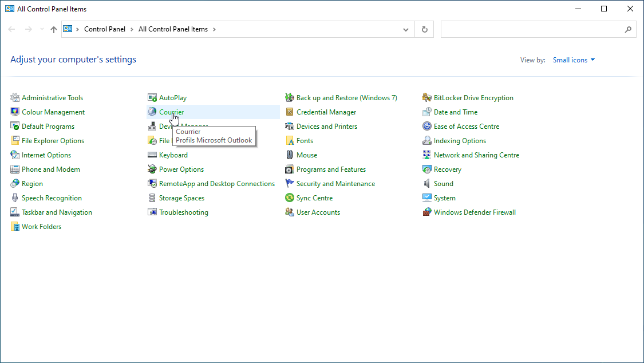Image resolution: width=644 pixels, height=363 pixels.
Task: Open the Speech Recognition microphone icon
Action: click(15, 198)
